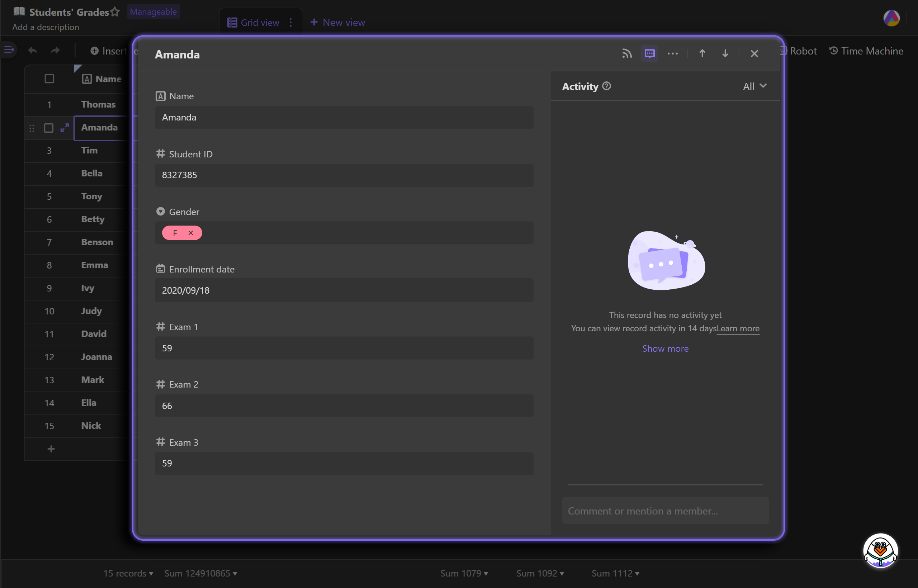Viewport: 918px width, 588px height.
Task: Toggle the select-all checkbox in header
Action: pos(49,79)
